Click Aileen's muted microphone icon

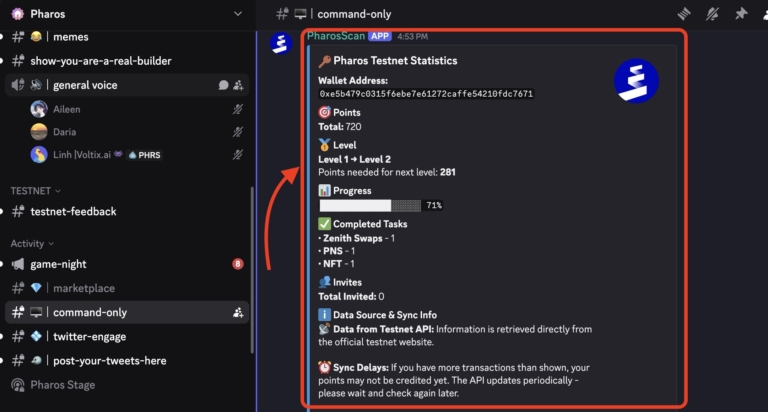click(x=238, y=109)
